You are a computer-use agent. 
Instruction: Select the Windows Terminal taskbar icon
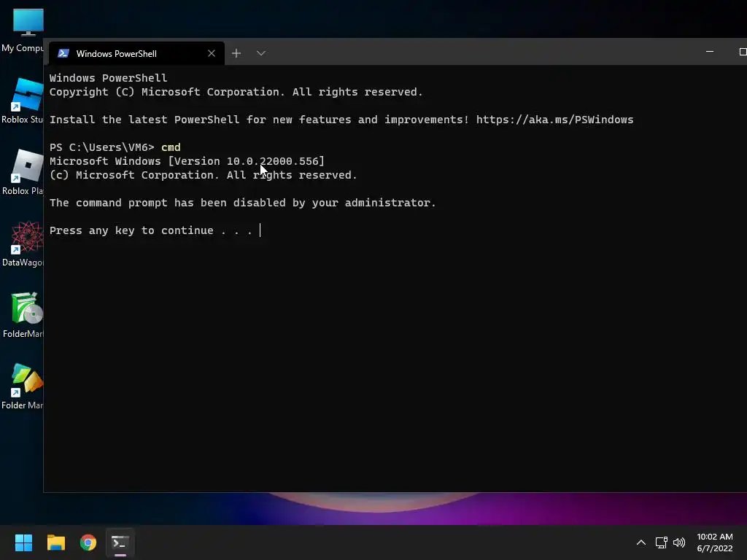pos(120,542)
